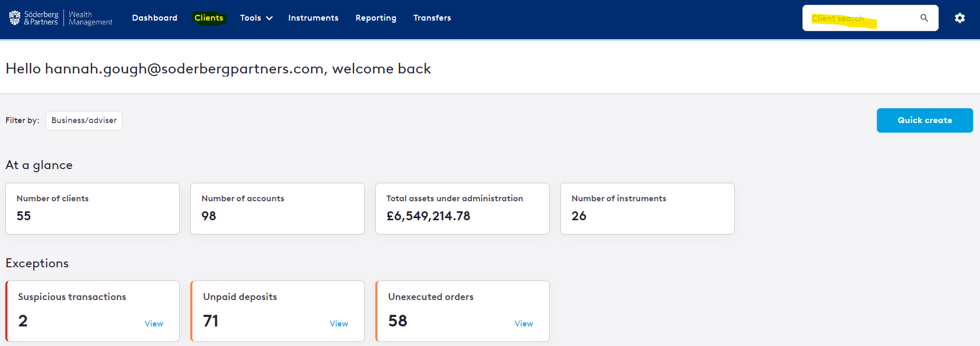
Task: View suspicious transactions
Action: [154, 323]
